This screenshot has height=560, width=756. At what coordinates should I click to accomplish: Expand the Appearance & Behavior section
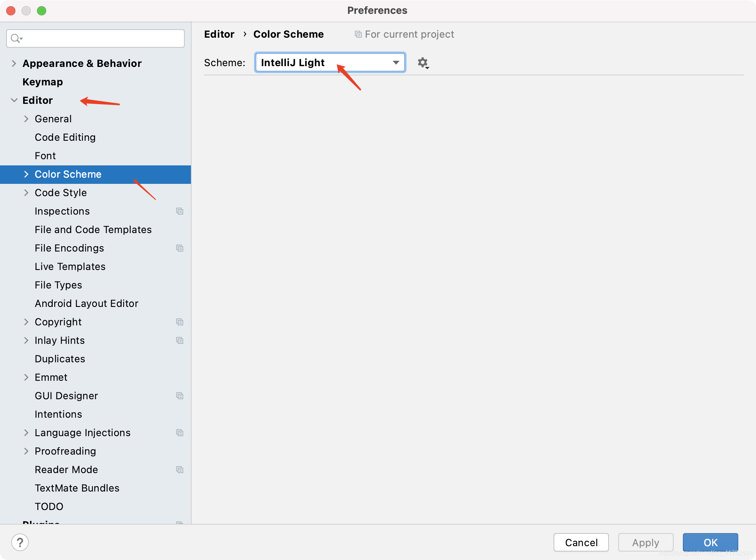coord(14,63)
